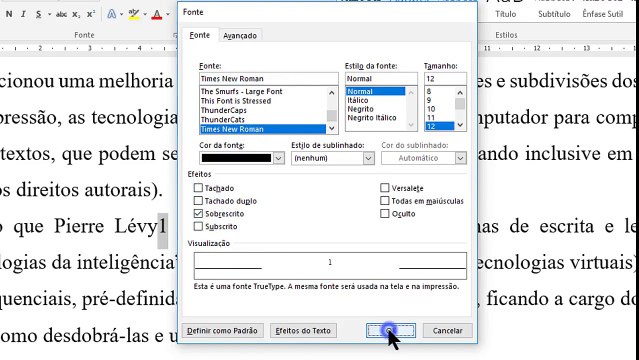
Task: Switch to the Avançado tab
Action: tap(240, 36)
